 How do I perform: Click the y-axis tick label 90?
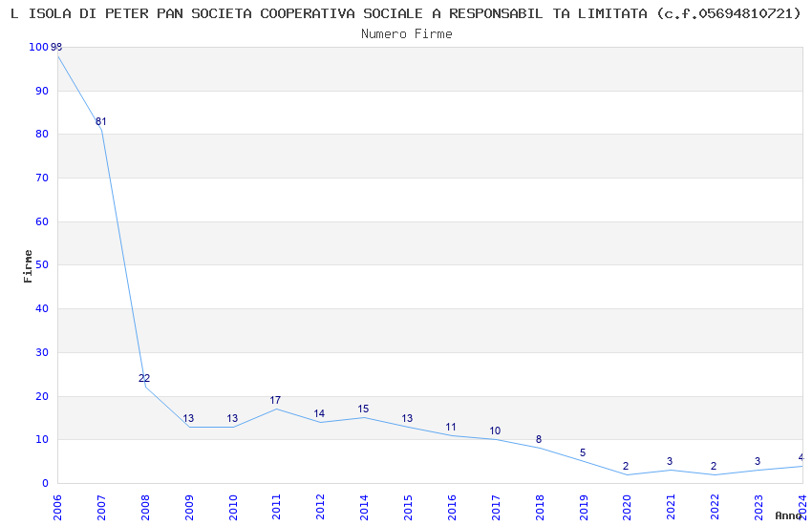(42, 91)
